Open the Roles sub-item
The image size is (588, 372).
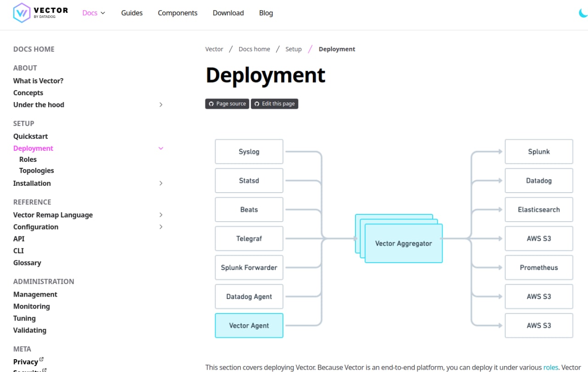(28, 160)
